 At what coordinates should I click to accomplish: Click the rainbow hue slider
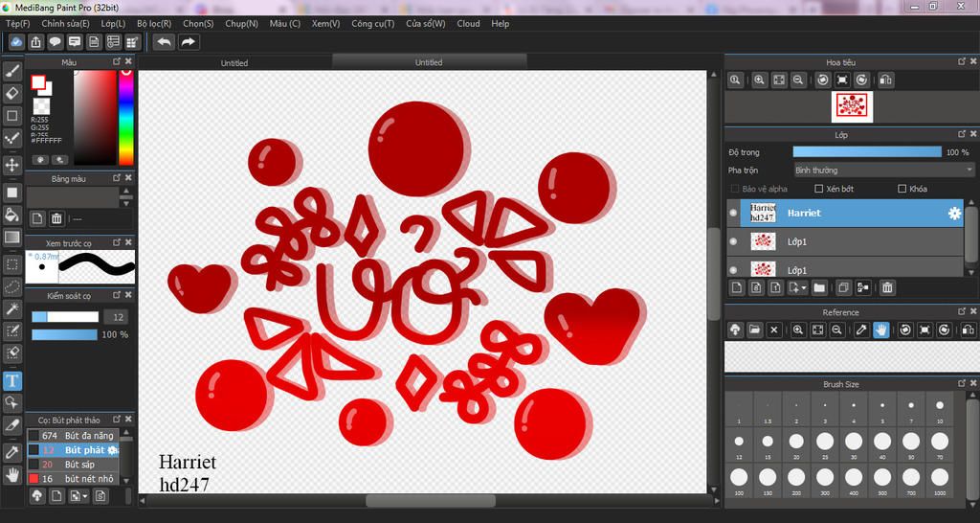point(126,117)
